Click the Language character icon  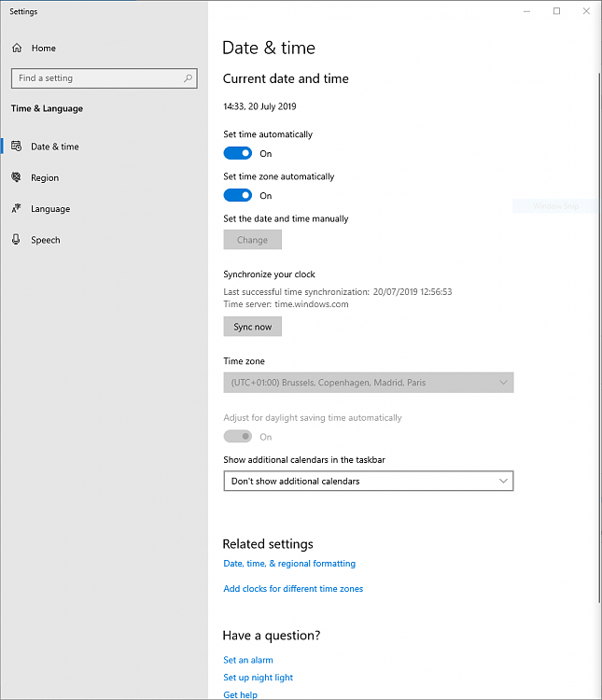pyautogui.click(x=17, y=208)
